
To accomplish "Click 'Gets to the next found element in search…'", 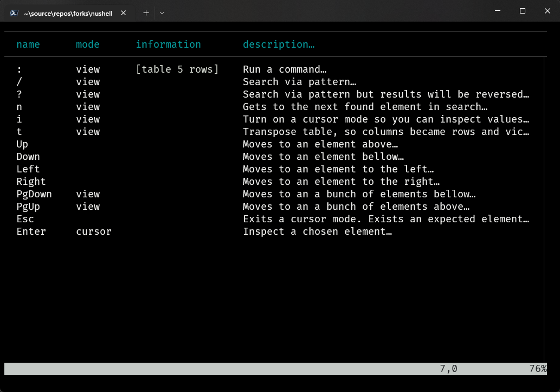I will [365, 107].
